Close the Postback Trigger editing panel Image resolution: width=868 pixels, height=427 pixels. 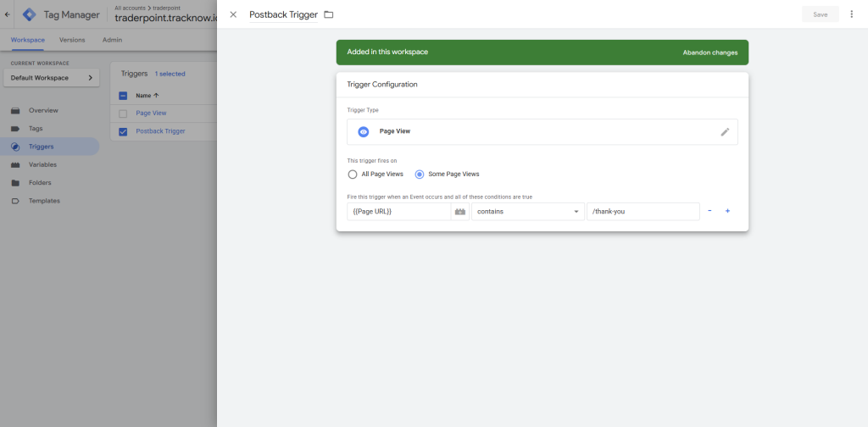[233, 14]
